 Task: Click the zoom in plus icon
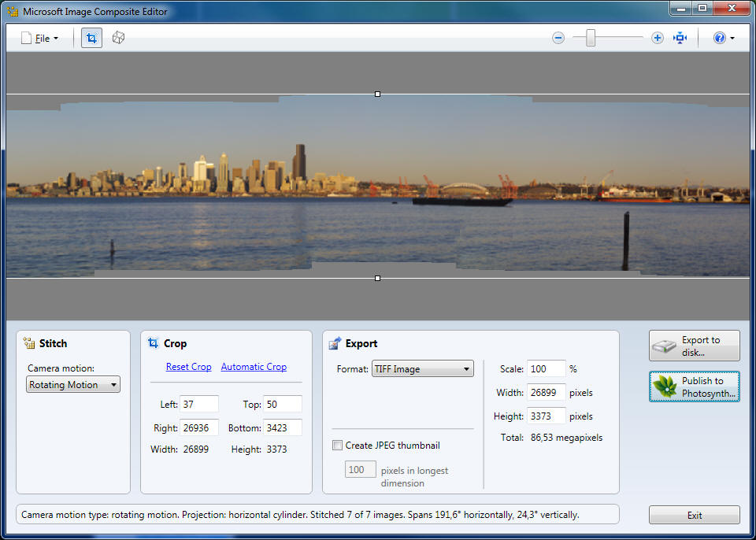click(x=658, y=38)
